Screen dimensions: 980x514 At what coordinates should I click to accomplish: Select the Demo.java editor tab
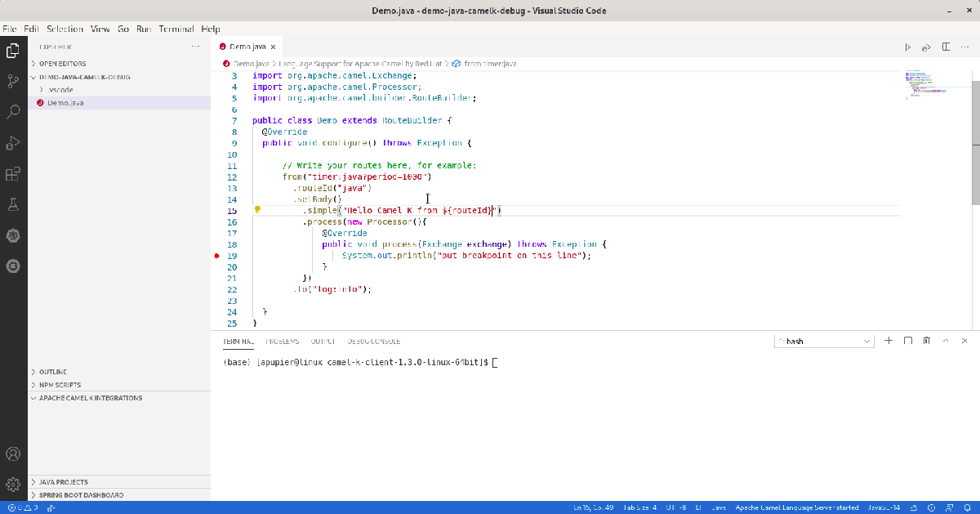point(247,47)
